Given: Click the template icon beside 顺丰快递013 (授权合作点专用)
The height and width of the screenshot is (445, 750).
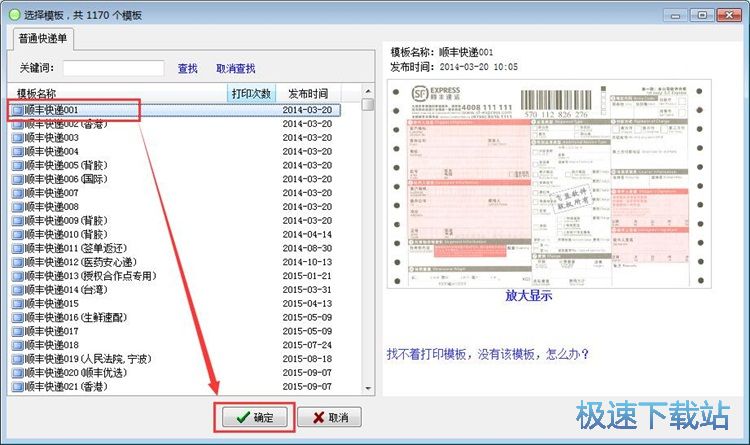Looking at the screenshot, I should tap(18, 277).
